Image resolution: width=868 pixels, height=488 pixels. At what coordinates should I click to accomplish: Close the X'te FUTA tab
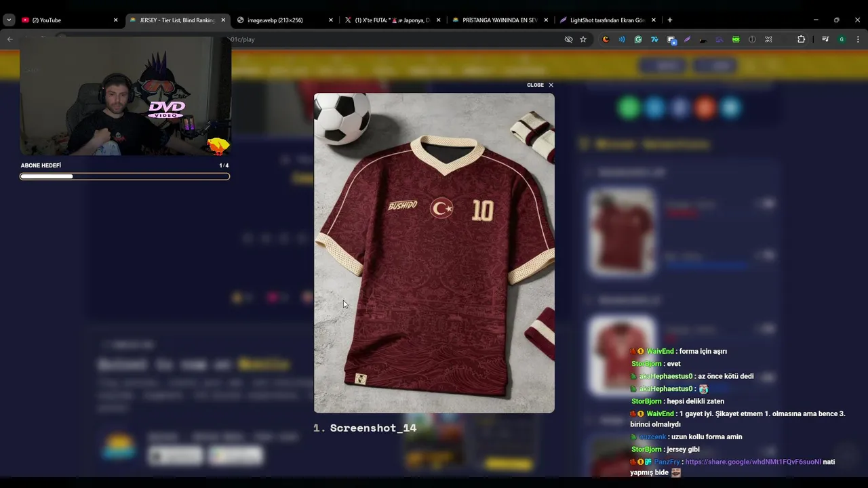438,20
